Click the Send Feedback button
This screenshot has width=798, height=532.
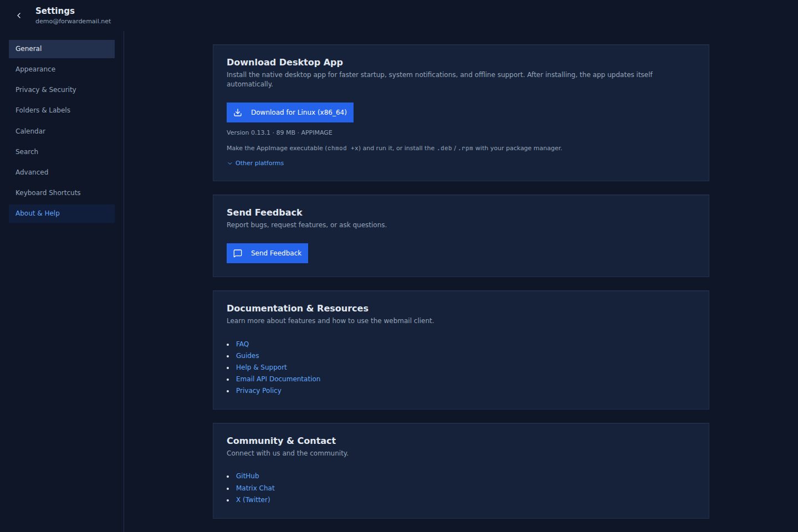tap(267, 253)
